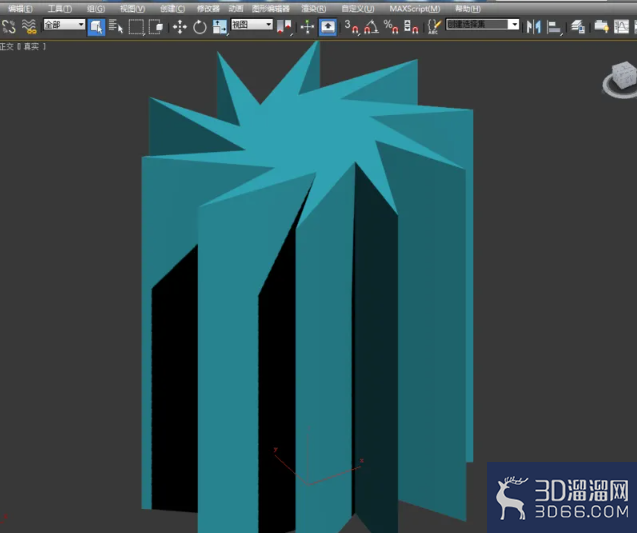Open the MAXScript(M) menu
This screenshot has width=637, height=533.
pos(415,9)
